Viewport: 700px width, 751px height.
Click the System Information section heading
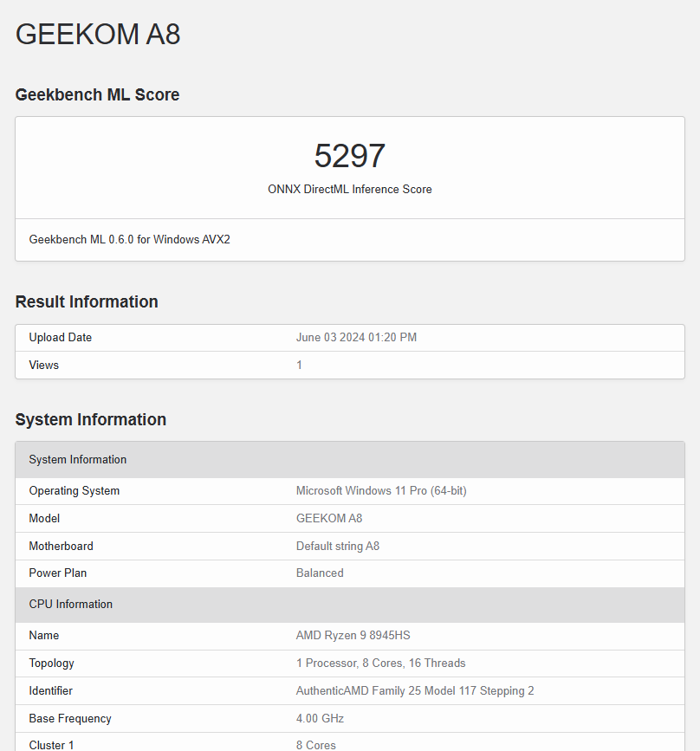coord(90,419)
